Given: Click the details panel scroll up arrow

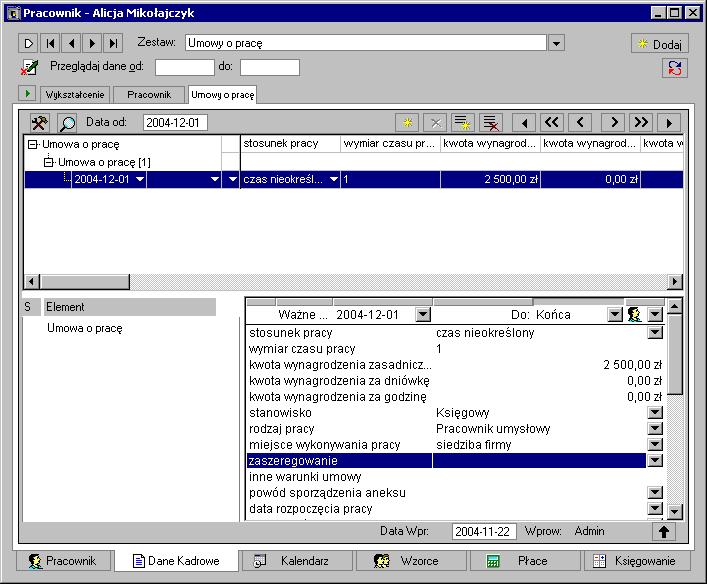Looking at the screenshot, I should tap(675, 306).
